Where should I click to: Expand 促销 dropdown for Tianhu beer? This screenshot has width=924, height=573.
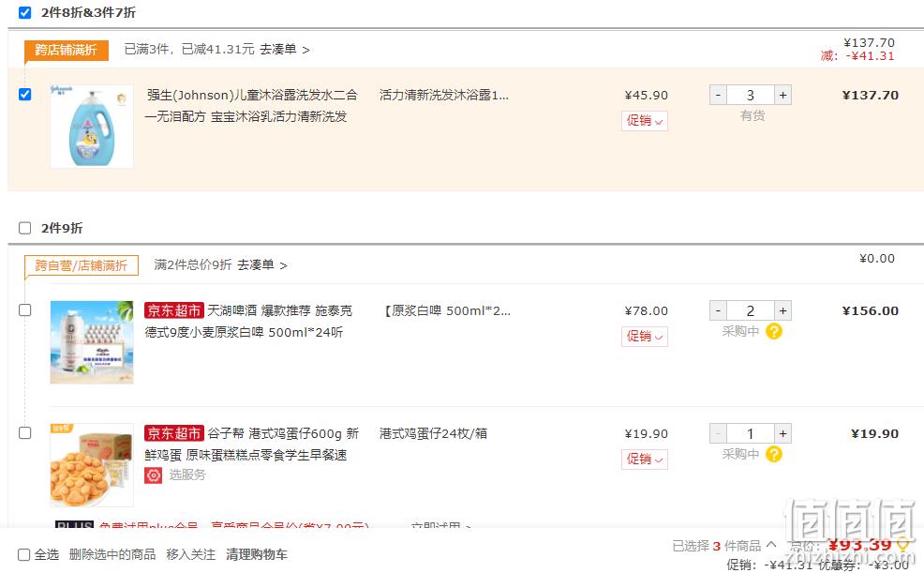click(644, 337)
